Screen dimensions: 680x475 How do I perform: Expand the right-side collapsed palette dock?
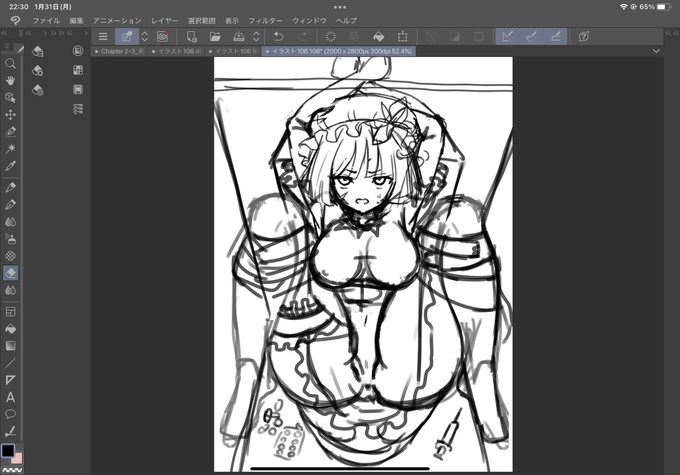[671, 33]
